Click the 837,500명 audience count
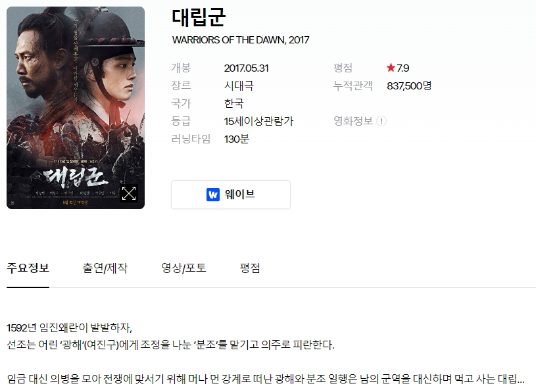 coord(409,86)
